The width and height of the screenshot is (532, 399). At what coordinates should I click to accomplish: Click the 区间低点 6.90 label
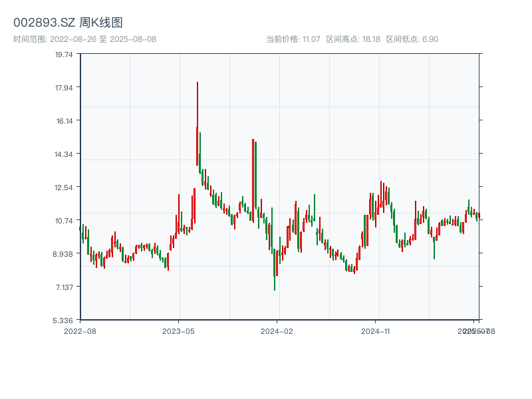point(412,39)
